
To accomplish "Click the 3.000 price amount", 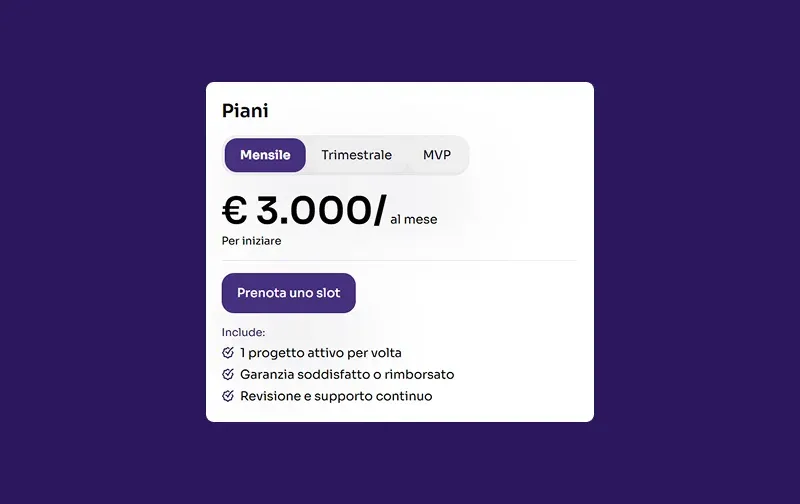I will click(x=313, y=211).
